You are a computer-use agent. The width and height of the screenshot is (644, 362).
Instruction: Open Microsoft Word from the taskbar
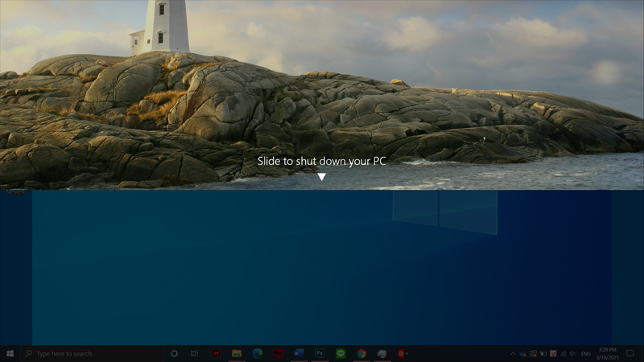pos(299,353)
